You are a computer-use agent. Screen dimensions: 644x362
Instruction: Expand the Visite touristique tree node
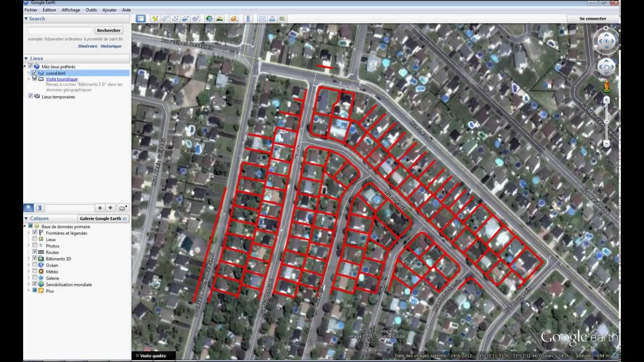point(29,79)
